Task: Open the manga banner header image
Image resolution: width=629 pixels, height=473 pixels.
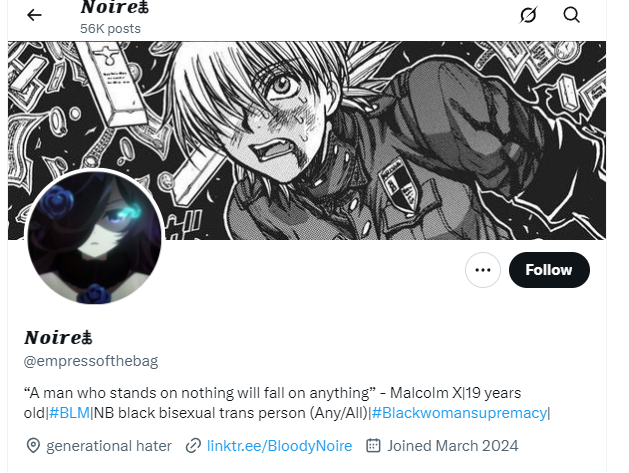Action: [x=307, y=140]
